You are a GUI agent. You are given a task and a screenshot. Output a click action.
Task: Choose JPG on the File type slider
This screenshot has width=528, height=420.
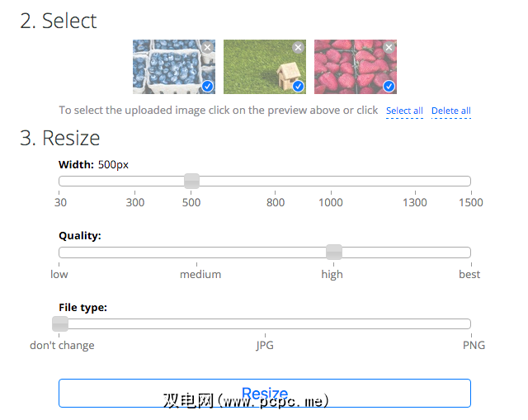(265, 323)
